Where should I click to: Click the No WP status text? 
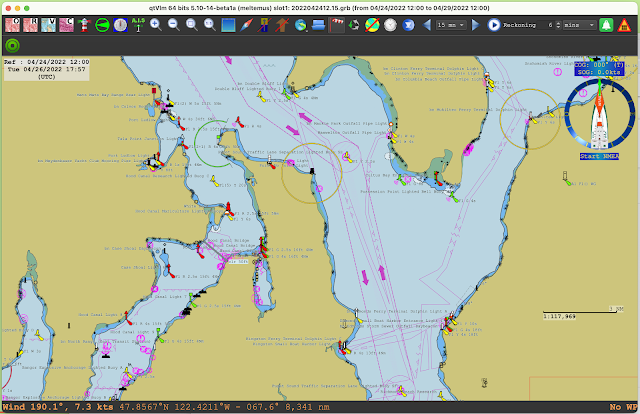tap(623, 407)
